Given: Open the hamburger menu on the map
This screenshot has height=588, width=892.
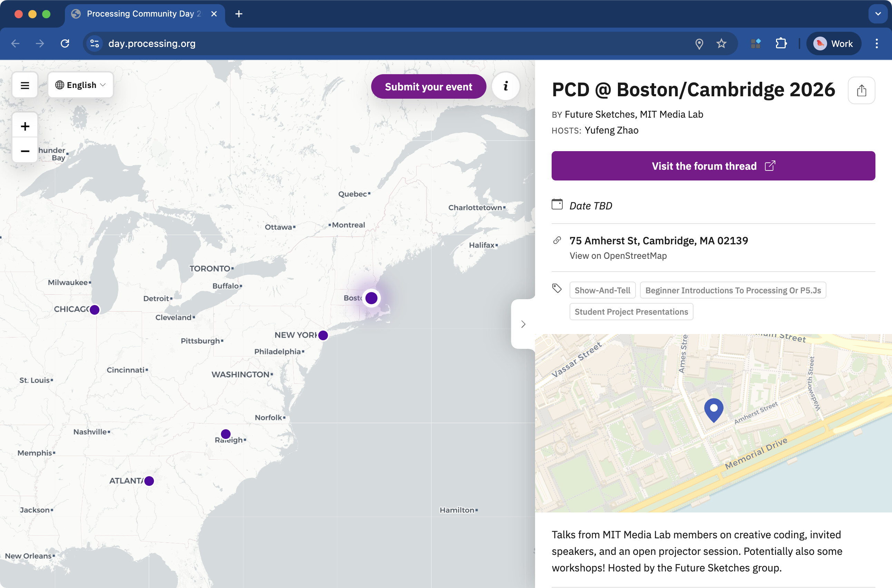Looking at the screenshot, I should 25,85.
